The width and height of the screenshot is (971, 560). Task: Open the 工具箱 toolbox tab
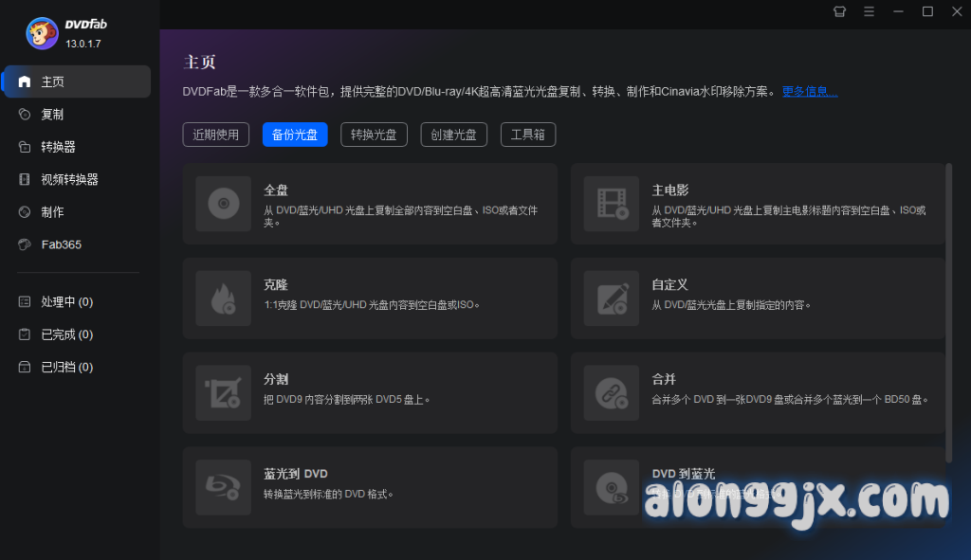(528, 135)
